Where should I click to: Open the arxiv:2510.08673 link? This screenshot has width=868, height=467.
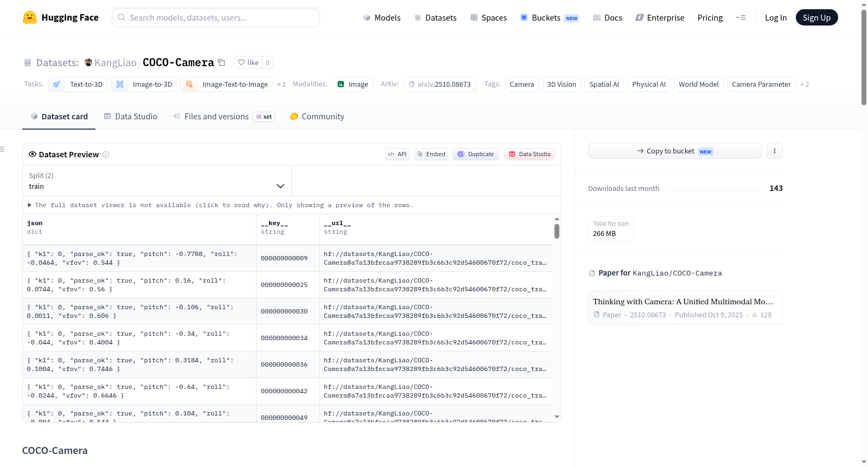pyautogui.click(x=440, y=84)
